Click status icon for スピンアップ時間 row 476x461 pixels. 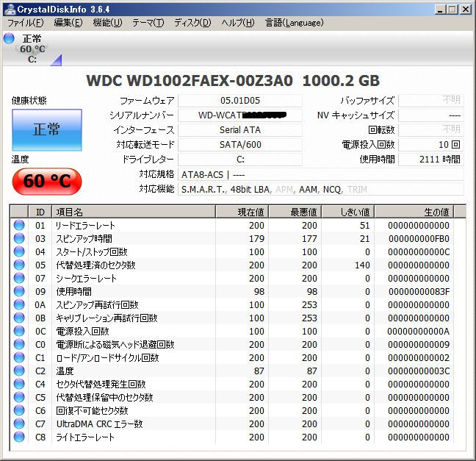pyautogui.click(x=19, y=239)
